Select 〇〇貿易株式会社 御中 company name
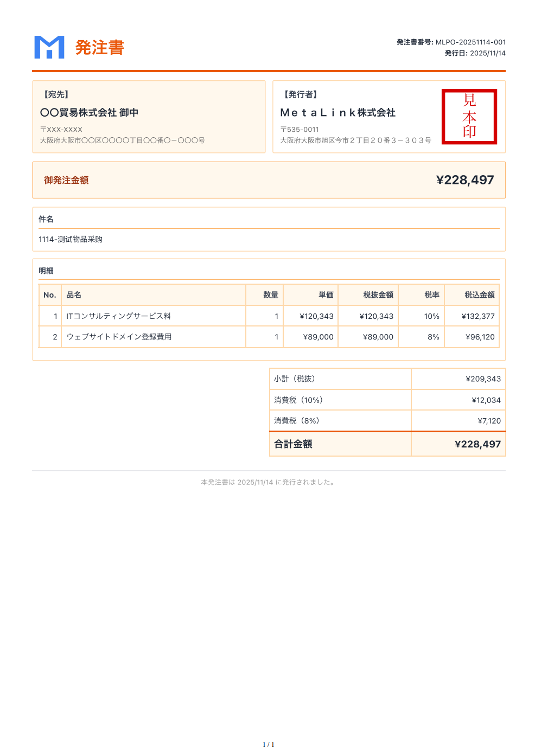Viewport: 535px width, 756px height. click(90, 113)
